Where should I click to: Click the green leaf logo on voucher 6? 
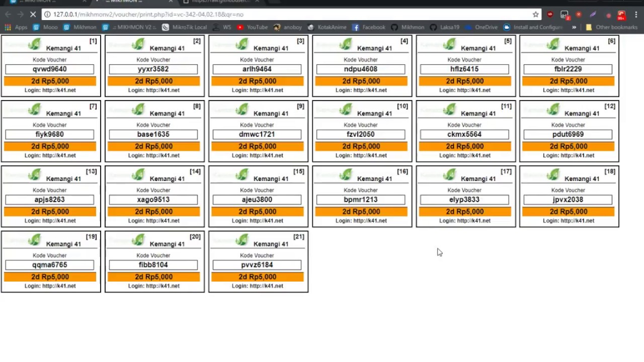(x=552, y=45)
